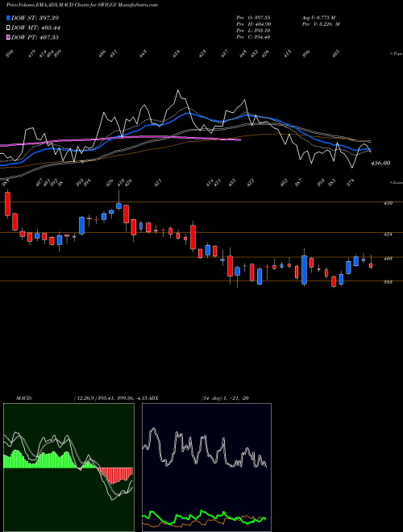The width and height of the screenshot is (403, 532).
Task: Click the Pre C: 394.40 value
Action: click(253, 37)
